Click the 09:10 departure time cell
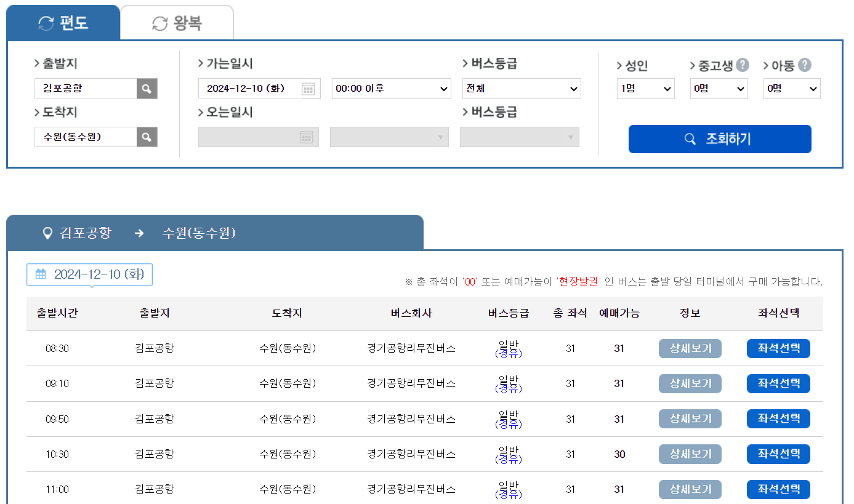This screenshot has width=854, height=504. pos(57,383)
